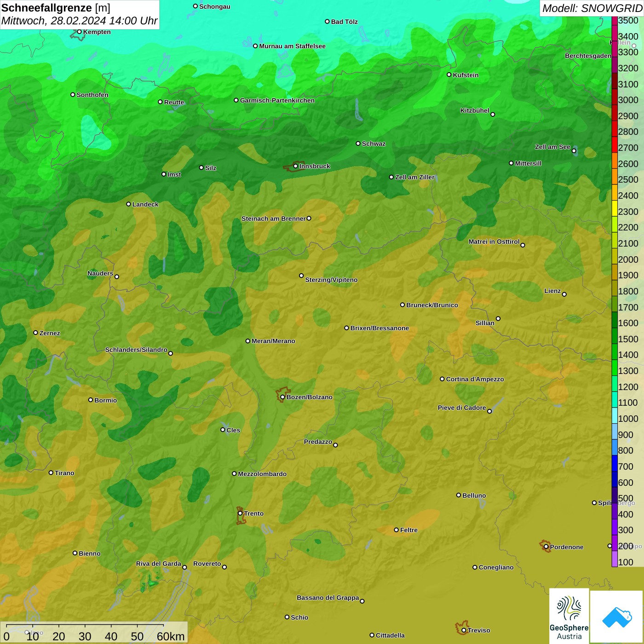Click the 'Berchtesgaden' label
The height and width of the screenshot is (644, 644).
pyautogui.click(x=588, y=56)
